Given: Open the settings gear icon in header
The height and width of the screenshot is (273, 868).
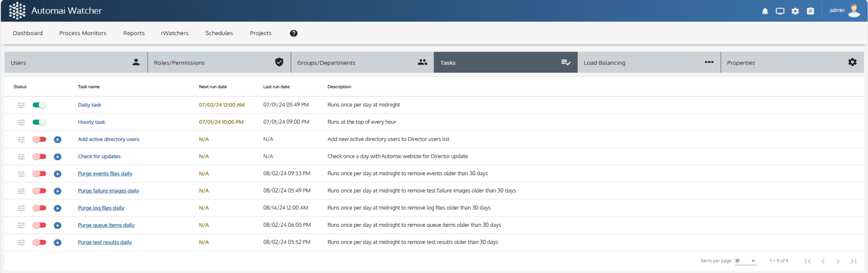Looking at the screenshot, I should pyautogui.click(x=795, y=11).
